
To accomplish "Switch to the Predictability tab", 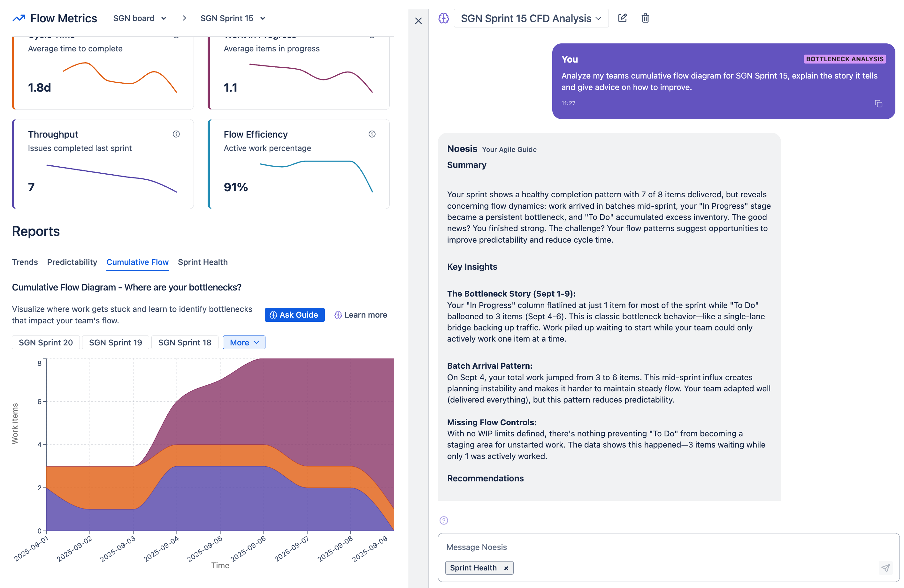I will 72,262.
